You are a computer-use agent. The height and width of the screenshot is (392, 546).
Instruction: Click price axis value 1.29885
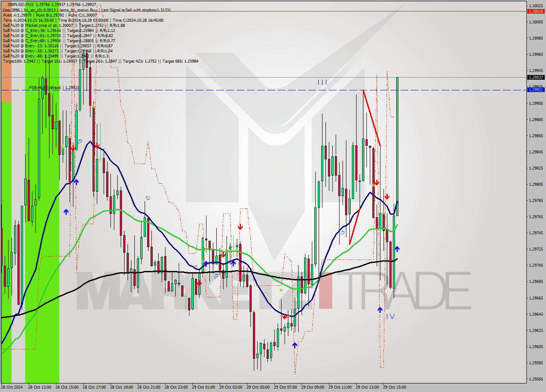pos(536,119)
